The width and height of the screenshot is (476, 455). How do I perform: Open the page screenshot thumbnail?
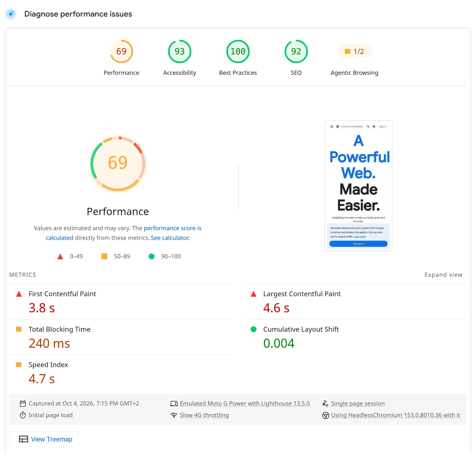coord(358,186)
